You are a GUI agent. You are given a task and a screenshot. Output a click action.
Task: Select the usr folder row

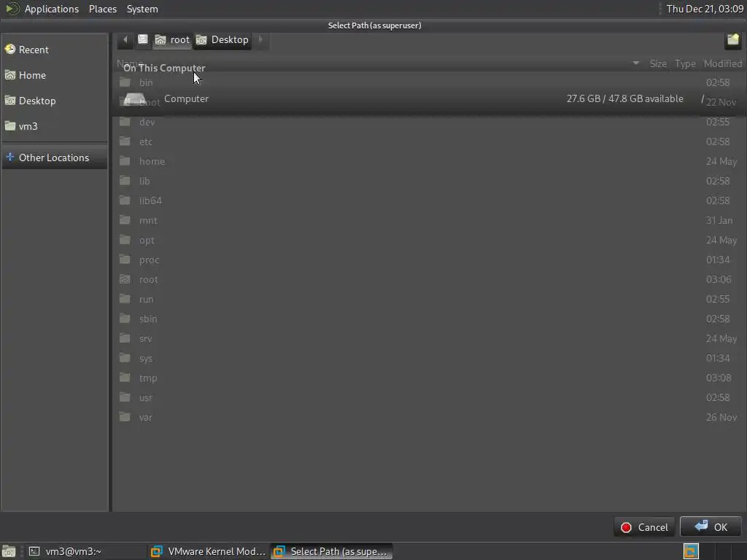point(430,397)
